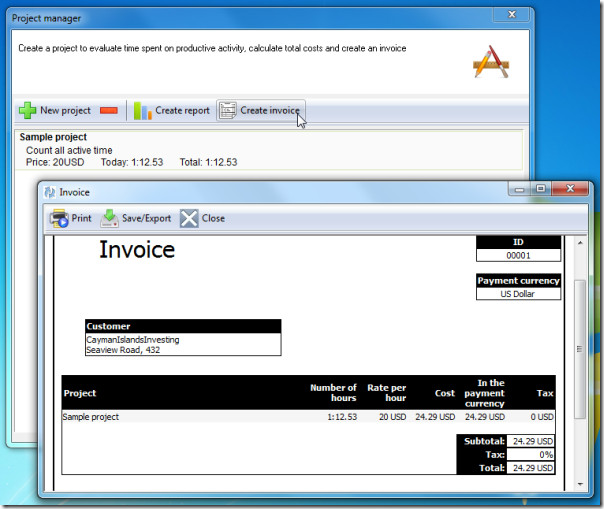Click the Invoice window title icon
The width and height of the screenshot is (604, 509).
click(x=50, y=192)
